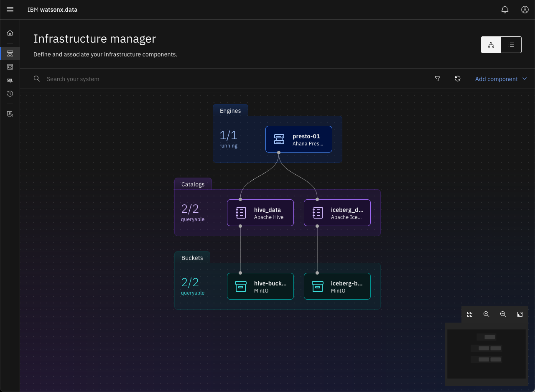Click the 2/2 queryable catalogs count

pos(193,213)
